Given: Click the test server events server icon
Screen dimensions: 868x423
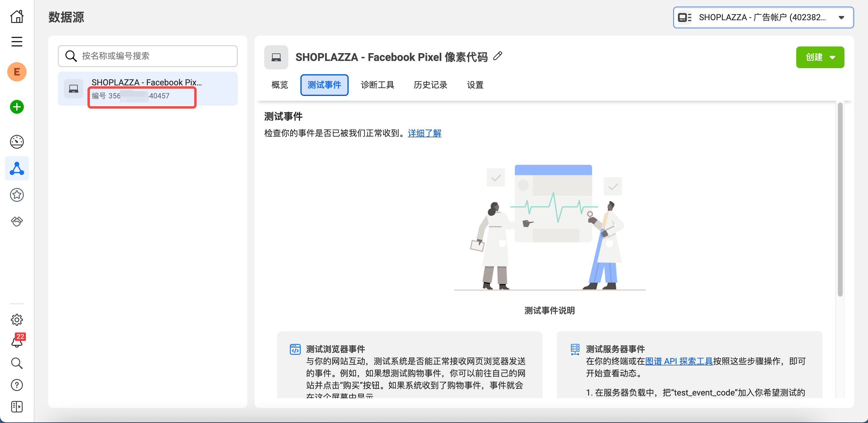Looking at the screenshot, I should point(575,349).
